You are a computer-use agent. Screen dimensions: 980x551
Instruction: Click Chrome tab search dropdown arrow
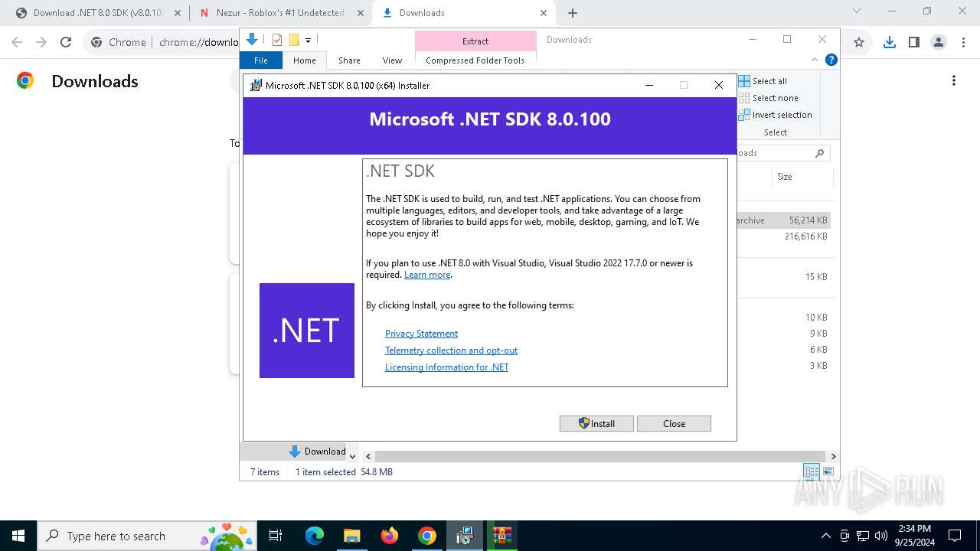(857, 11)
